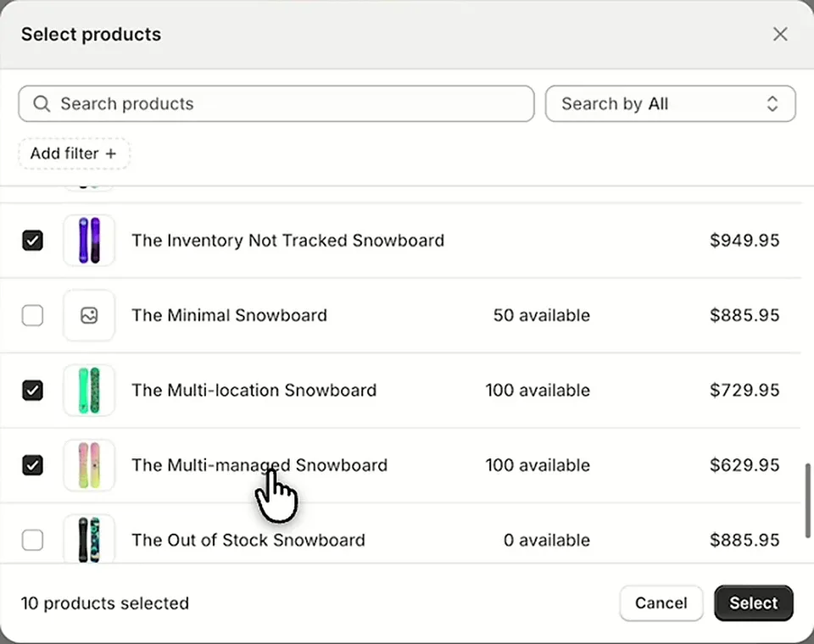814x644 pixels.
Task: Click the placeholder image icon for Minimal Snowboard
Action: 89,315
